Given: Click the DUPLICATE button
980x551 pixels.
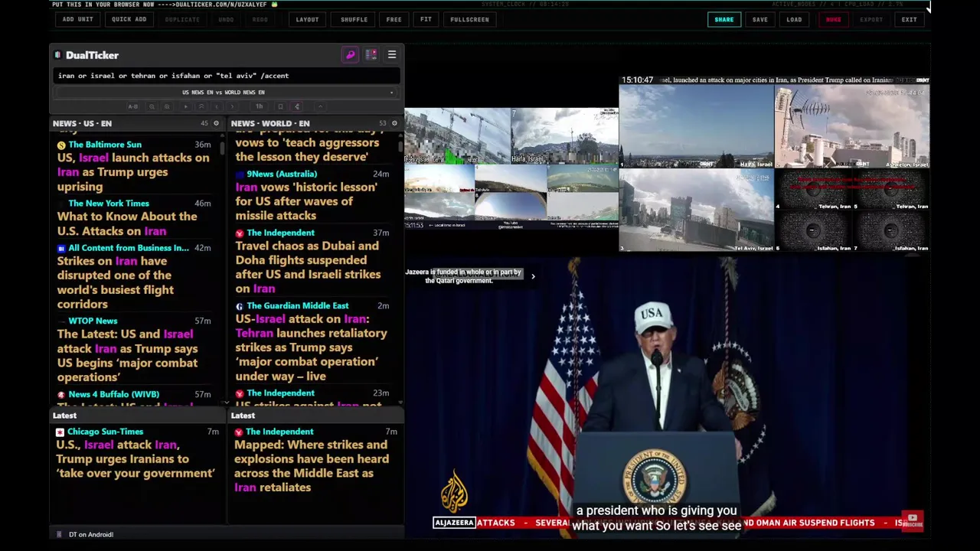Looking at the screenshot, I should click(x=182, y=19).
